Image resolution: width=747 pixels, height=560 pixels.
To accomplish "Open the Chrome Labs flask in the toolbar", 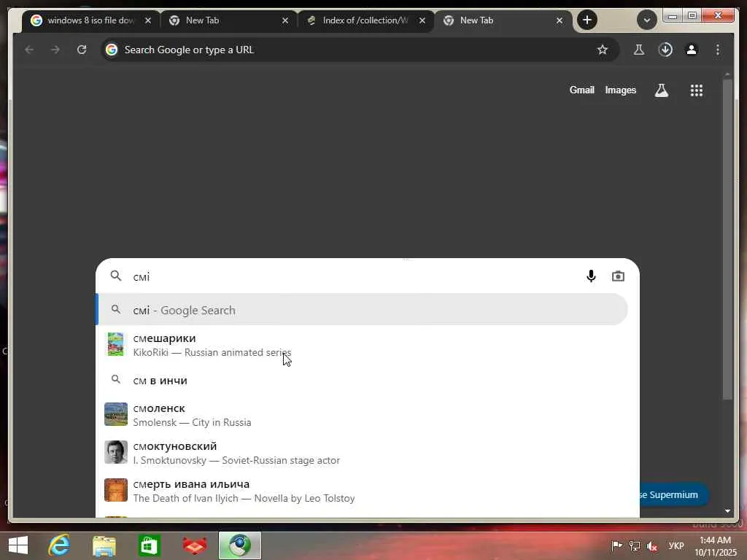I will [x=639, y=50].
